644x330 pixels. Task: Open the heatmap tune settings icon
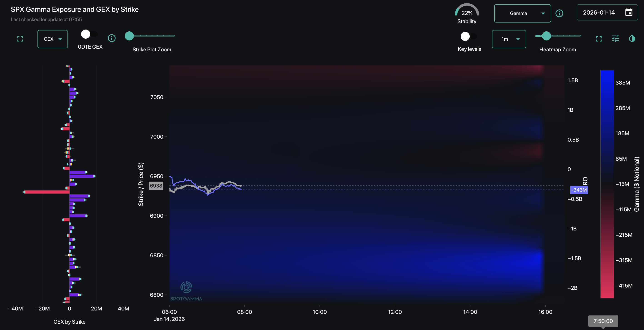click(615, 38)
